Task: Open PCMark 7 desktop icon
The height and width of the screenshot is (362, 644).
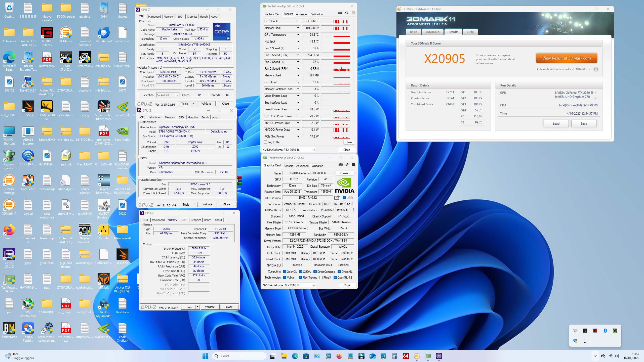Action: [x=66, y=35]
